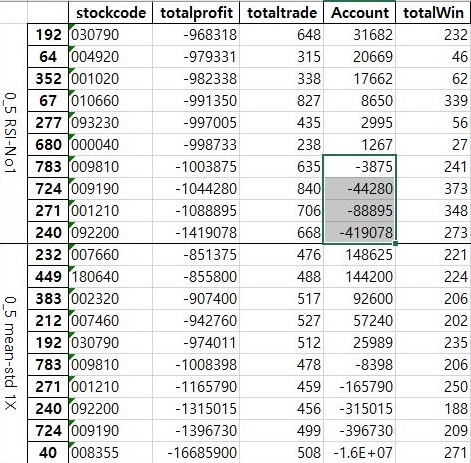Select Account cell -8398

359,365
